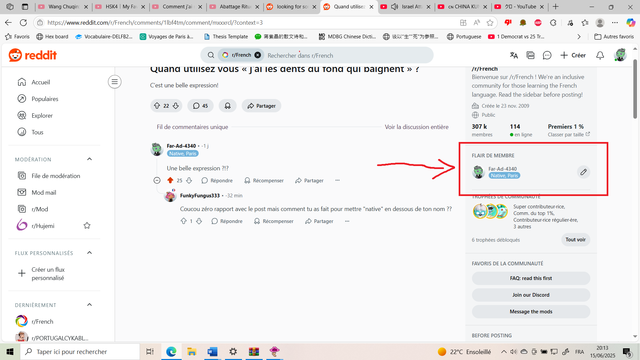Click the search magnifier icon in Reddit
Viewport: 640px width, 360px height.
[x=211, y=55]
